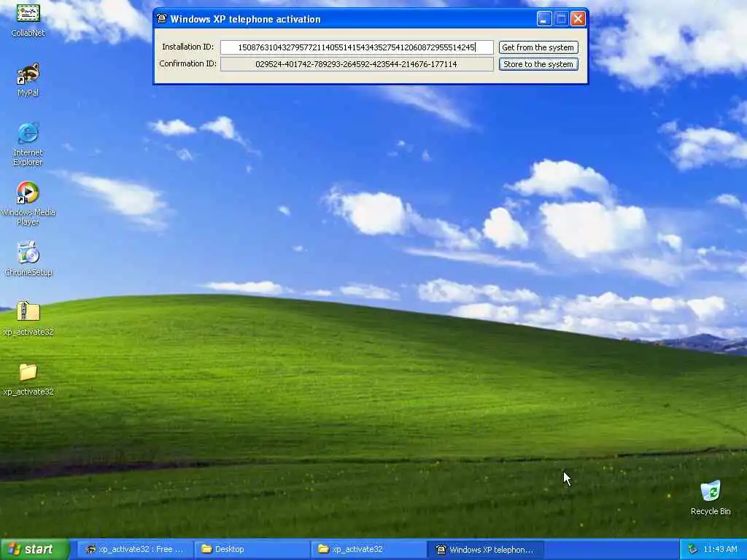Click the Confirmation ID label

[187, 63]
